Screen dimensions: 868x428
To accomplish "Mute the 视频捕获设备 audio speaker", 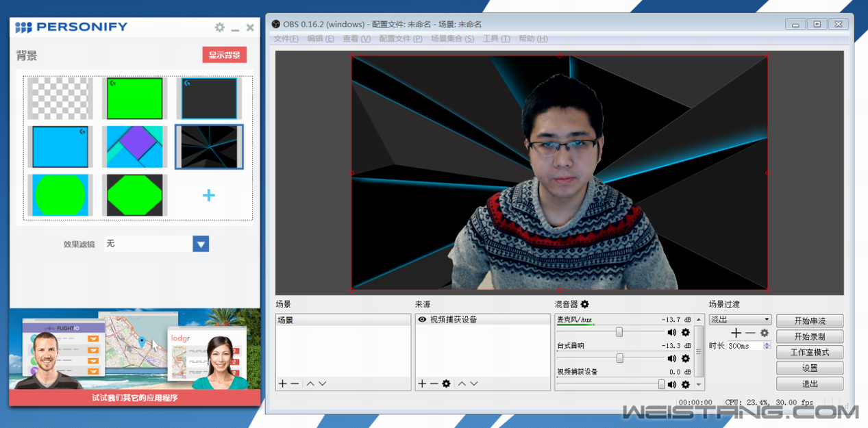I will (x=672, y=384).
